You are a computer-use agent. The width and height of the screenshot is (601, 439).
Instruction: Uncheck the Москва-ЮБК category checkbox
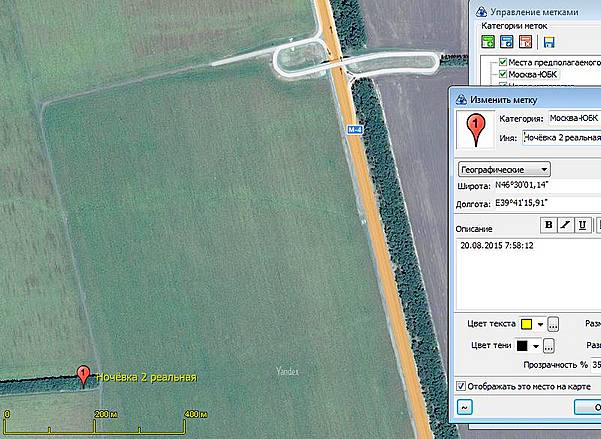pyautogui.click(x=502, y=75)
